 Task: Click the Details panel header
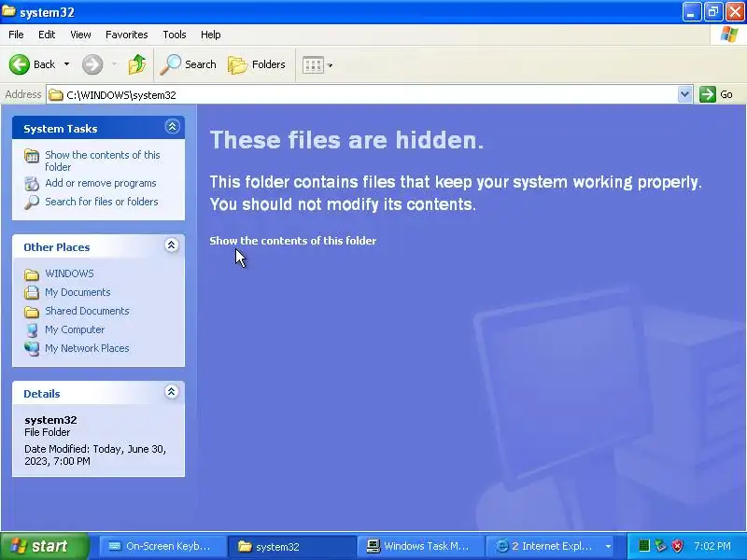pos(98,393)
